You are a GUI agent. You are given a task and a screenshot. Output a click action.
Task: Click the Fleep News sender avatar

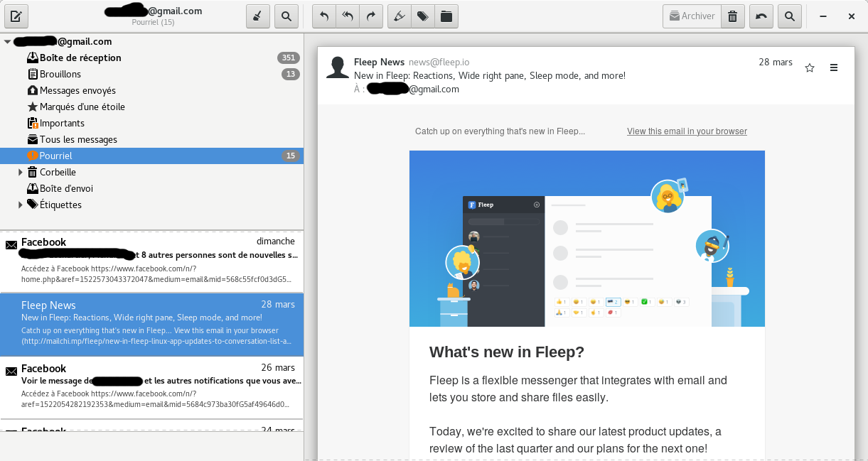tap(337, 68)
